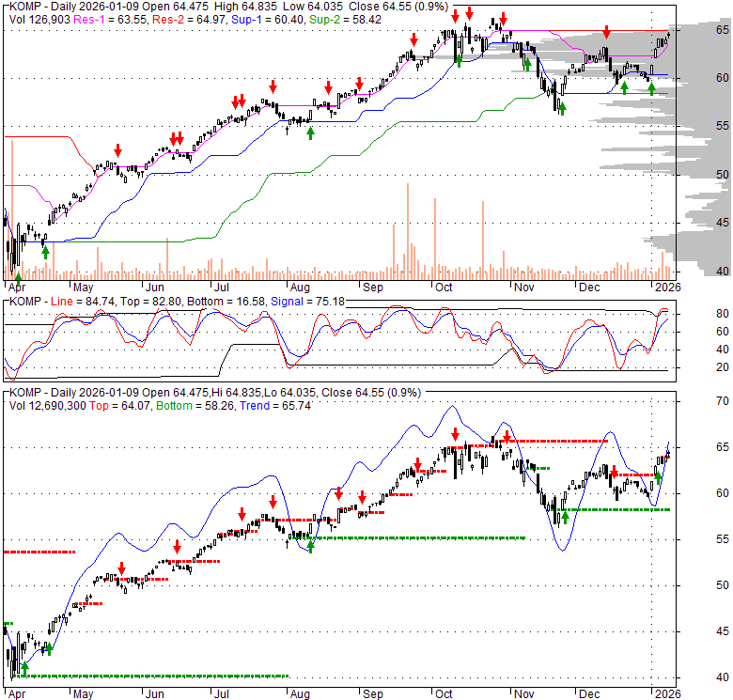
Task: Select the top chart's Low 64.035 value
Action: [x=311, y=7]
